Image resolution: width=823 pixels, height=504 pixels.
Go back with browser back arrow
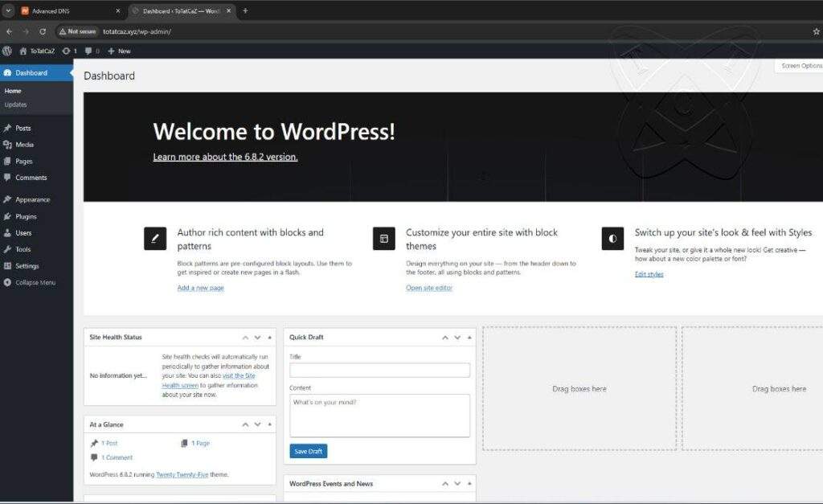(x=10, y=31)
